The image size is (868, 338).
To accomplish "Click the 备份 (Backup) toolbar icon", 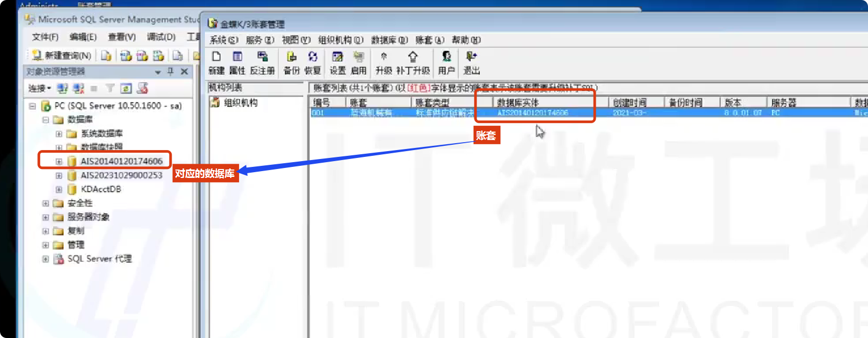I will tap(291, 63).
